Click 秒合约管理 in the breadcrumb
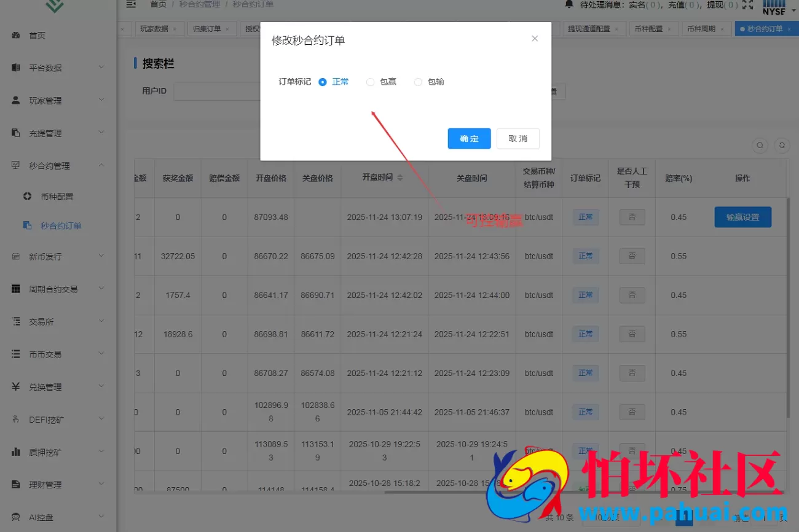 click(200, 4)
